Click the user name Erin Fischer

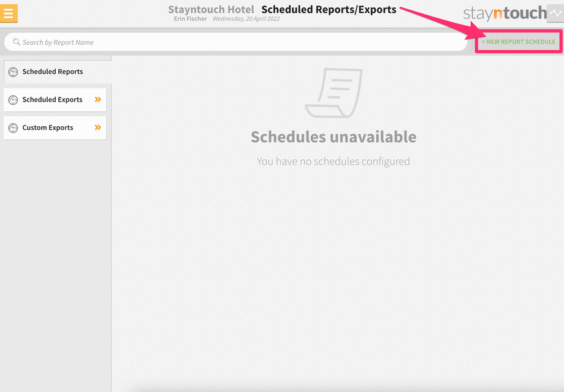point(190,19)
